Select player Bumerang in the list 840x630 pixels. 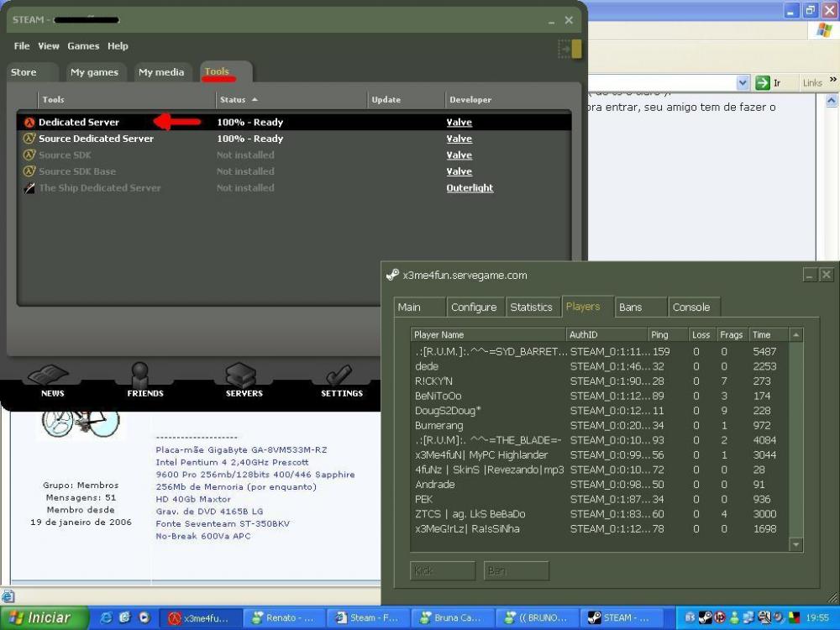[438, 426]
